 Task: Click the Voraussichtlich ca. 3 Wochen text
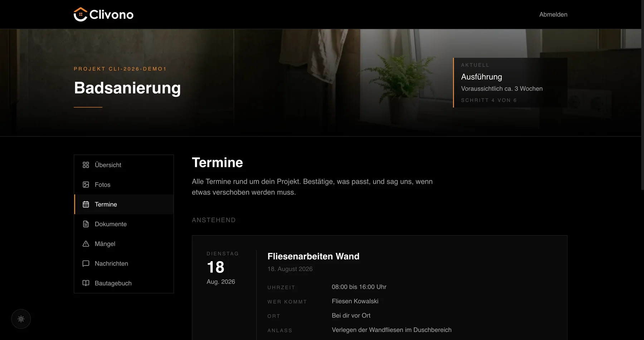[x=502, y=88]
